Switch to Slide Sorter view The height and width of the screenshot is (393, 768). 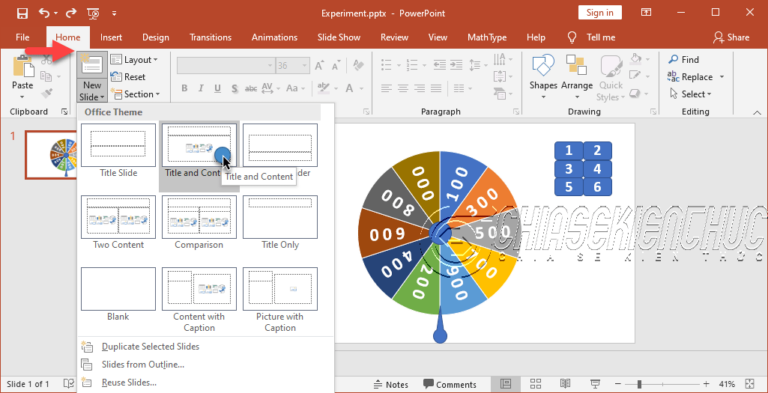(x=535, y=384)
